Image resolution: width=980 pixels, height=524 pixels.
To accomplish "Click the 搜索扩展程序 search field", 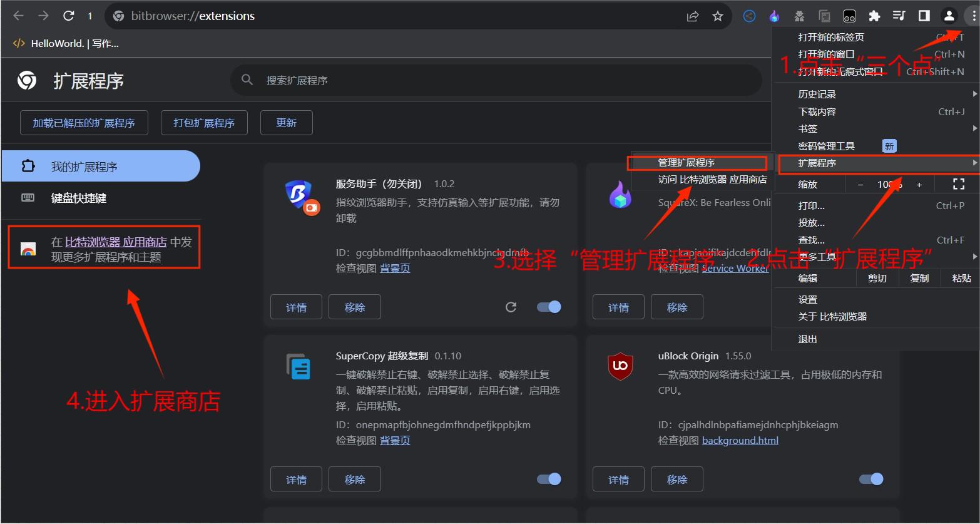I will [x=496, y=80].
